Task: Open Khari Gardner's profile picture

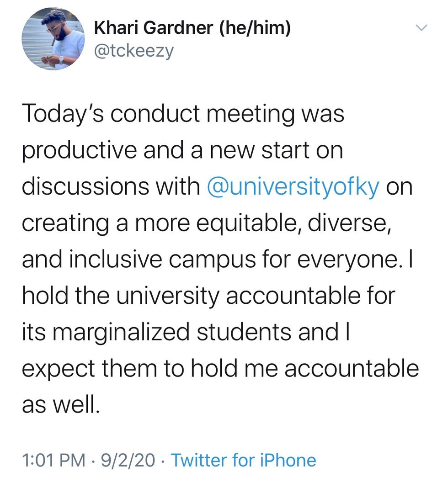Action: point(53,38)
